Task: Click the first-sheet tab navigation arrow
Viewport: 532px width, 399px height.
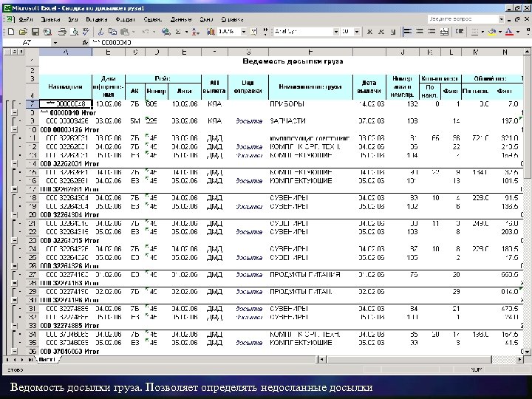Action: click(7, 359)
